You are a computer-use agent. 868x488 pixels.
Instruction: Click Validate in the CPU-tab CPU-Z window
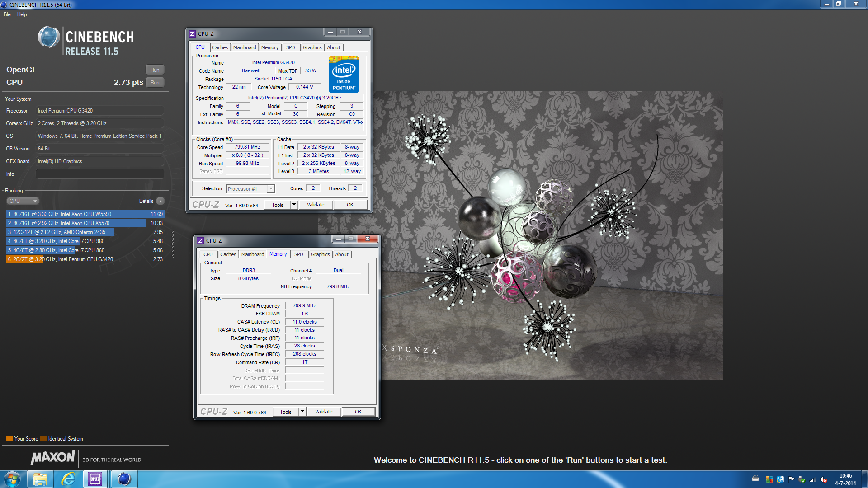[316, 205]
